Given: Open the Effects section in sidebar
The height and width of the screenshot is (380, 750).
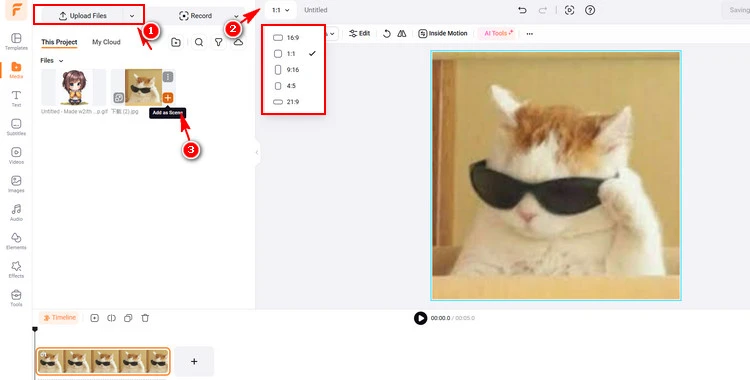Looking at the screenshot, I should point(16,269).
